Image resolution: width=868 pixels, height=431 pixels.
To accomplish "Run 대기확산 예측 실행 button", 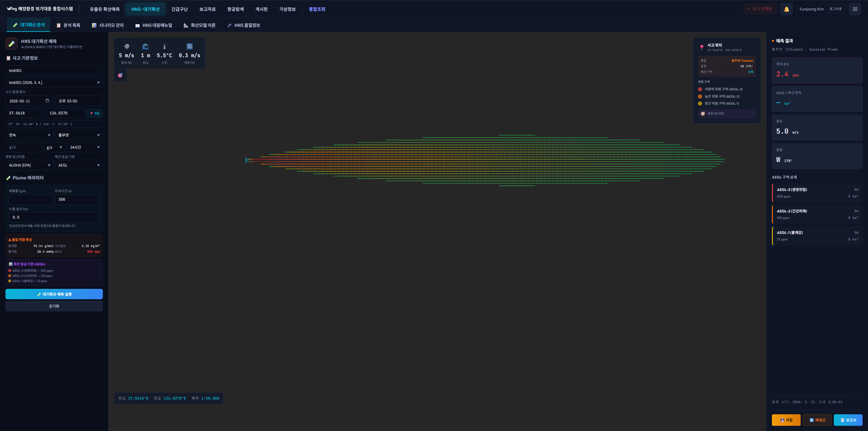I will [x=54, y=294].
